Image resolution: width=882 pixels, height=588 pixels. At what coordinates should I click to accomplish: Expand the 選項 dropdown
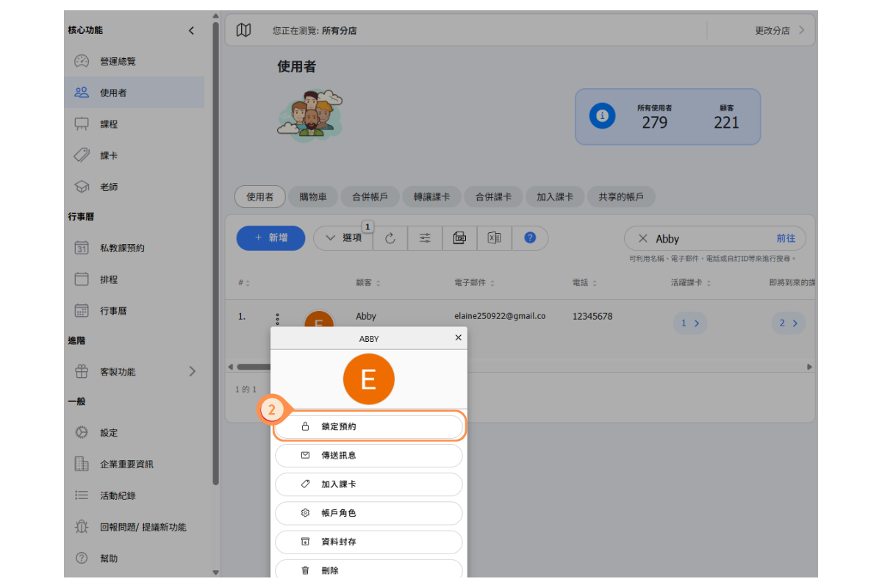[x=344, y=238]
